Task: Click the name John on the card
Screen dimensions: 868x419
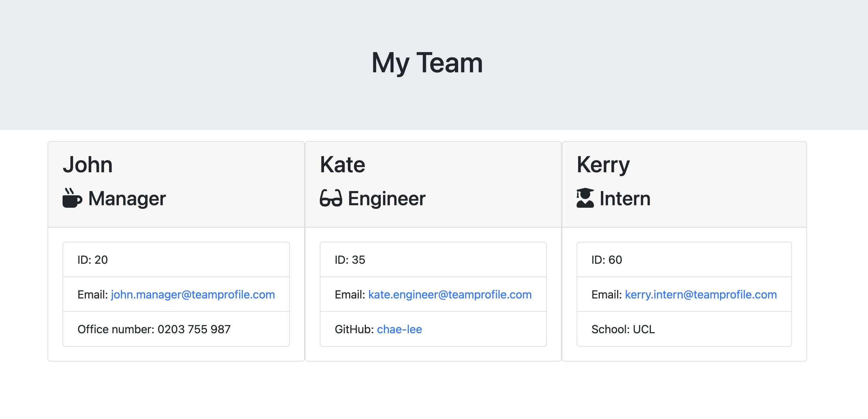Action: (x=88, y=165)
